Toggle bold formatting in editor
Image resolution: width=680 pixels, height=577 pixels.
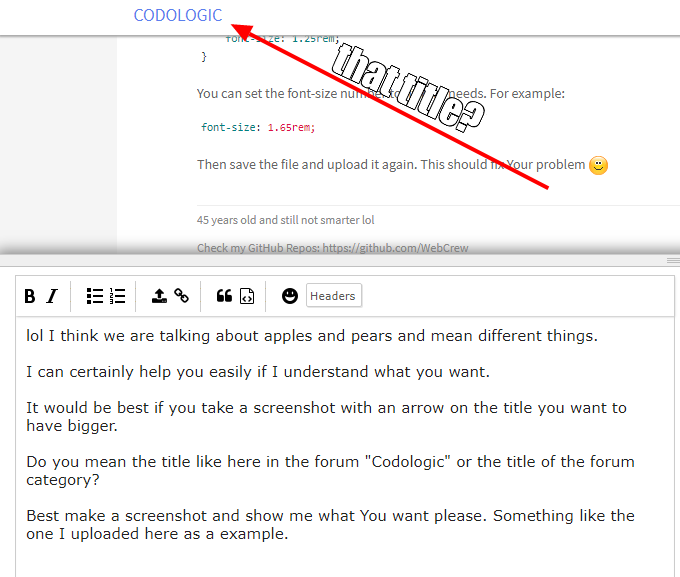[30, 296]
